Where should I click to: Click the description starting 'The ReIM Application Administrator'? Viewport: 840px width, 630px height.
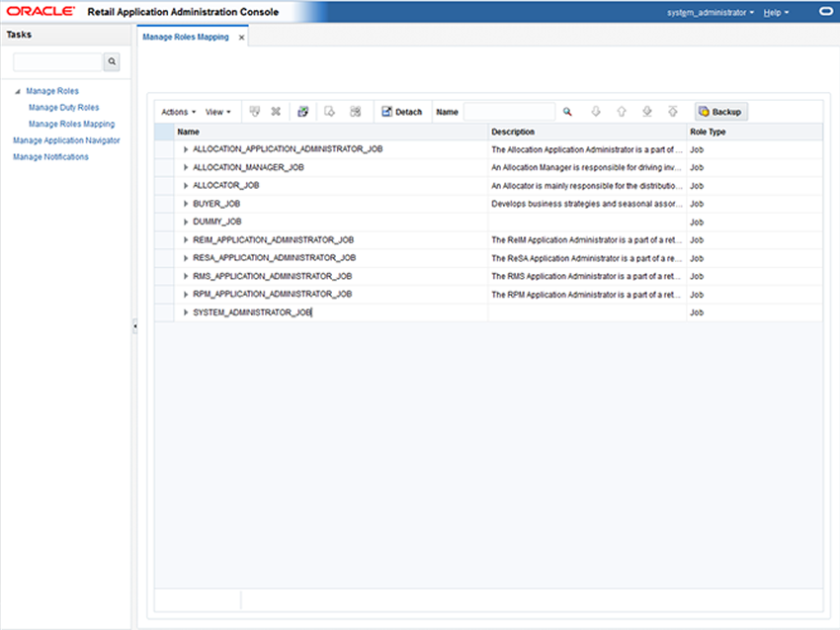(x=587, y=239)
